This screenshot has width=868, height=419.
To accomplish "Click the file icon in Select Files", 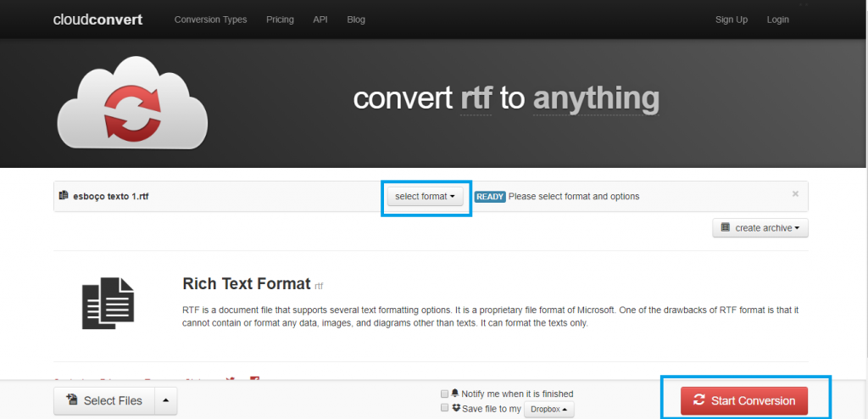I will click(71, 399).
